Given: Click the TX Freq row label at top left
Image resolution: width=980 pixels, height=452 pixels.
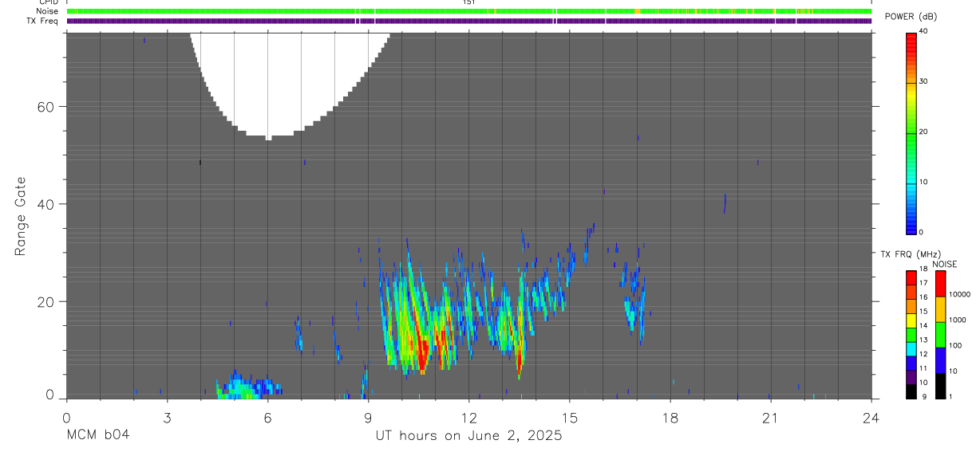Looking at the screenshot, I should coord(42,21).
